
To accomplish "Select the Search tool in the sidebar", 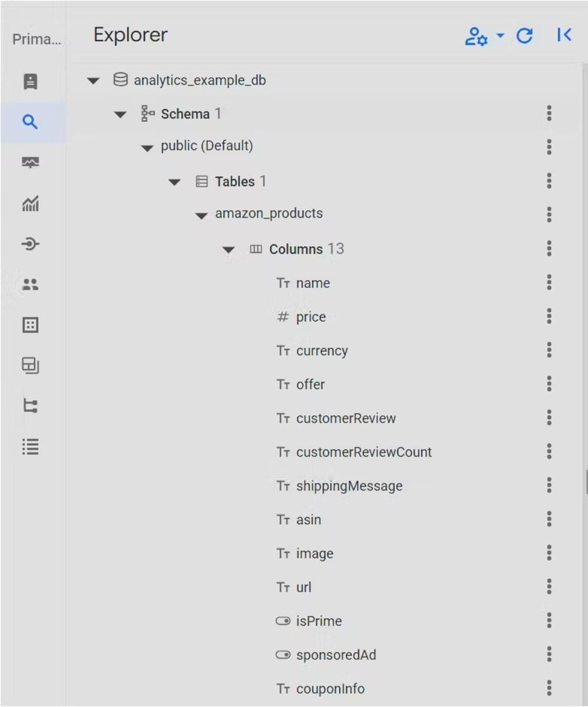I will pos(29,122).
